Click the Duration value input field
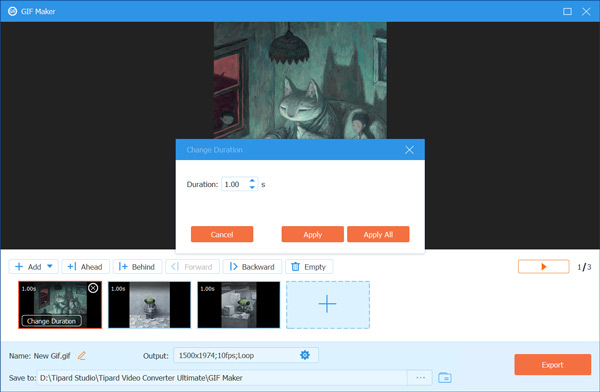Screen dimensions: 600x392 [240, 184]
